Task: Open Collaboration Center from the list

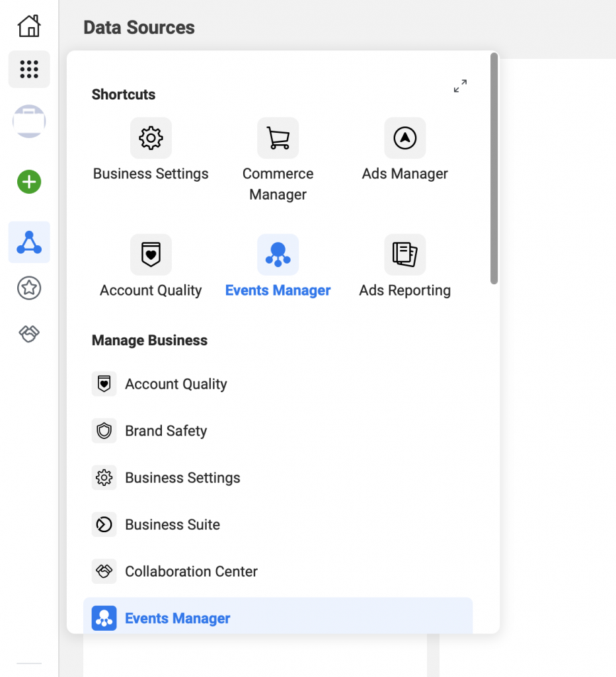Action: tap(190, 572)
